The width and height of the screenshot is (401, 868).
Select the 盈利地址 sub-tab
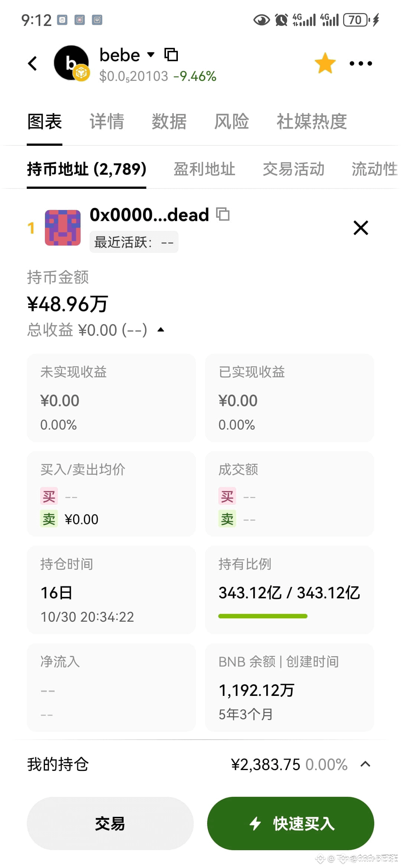point(204,169)
